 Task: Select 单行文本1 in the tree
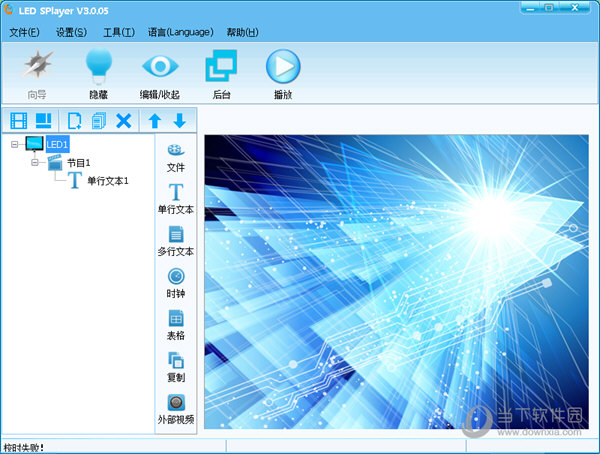(x=107, y=181)
